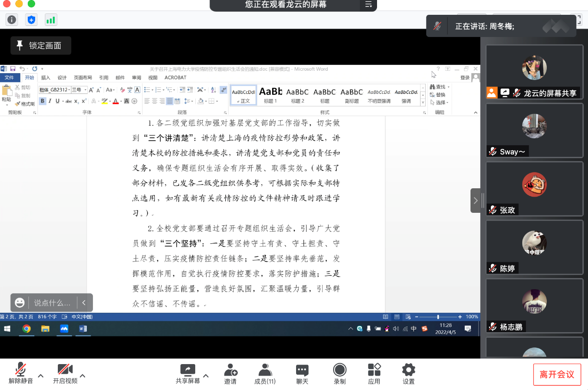The height and width of the screenshot is (390, 588).
Task: Click the meeting info icon
Action: pos(12,19)
